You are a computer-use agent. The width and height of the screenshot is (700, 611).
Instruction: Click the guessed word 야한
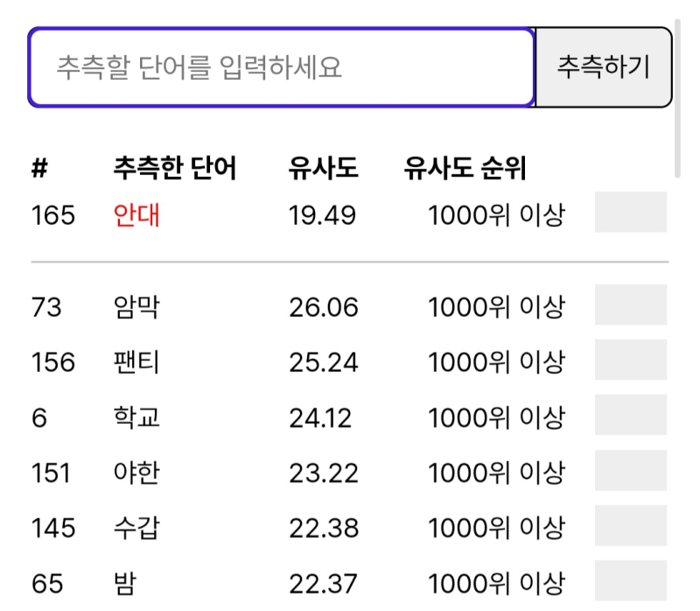pyautogui.click(x=136, y=473)
